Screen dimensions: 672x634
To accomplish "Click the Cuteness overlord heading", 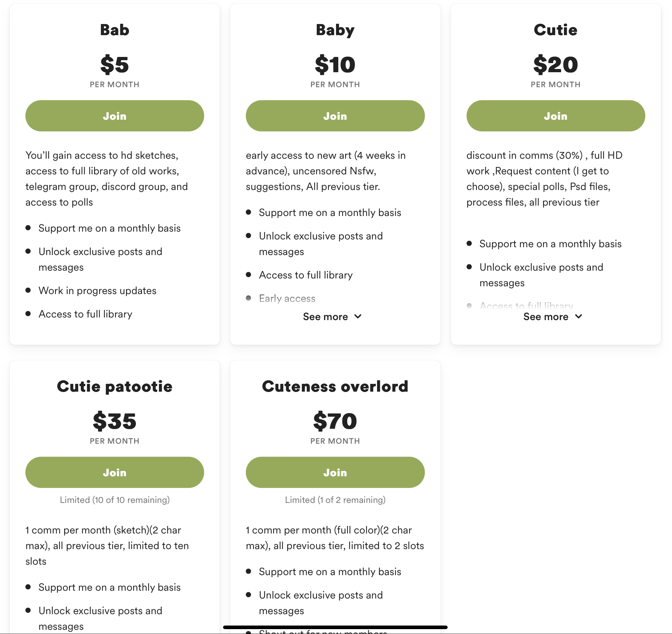I will pyautogui.click(x=335, y=386).
